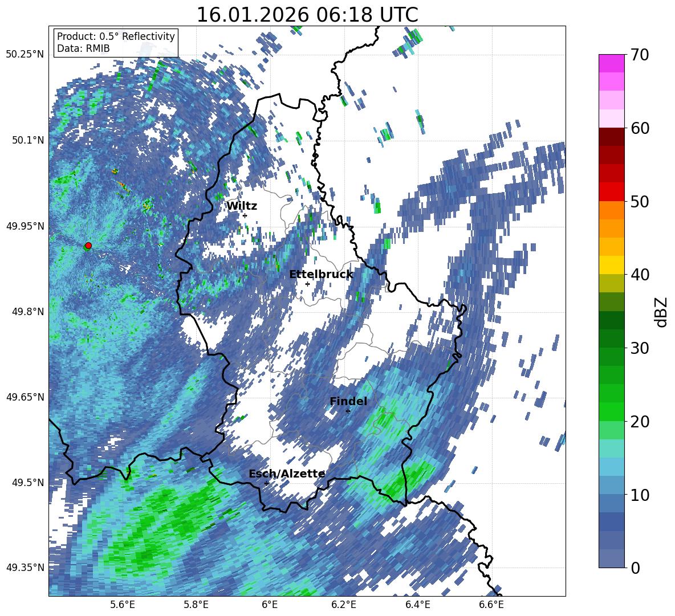The height and width of the screenshot is (616, 675).
Task: Click the 30 tick on the colorbar
Action: click(640, 348)
